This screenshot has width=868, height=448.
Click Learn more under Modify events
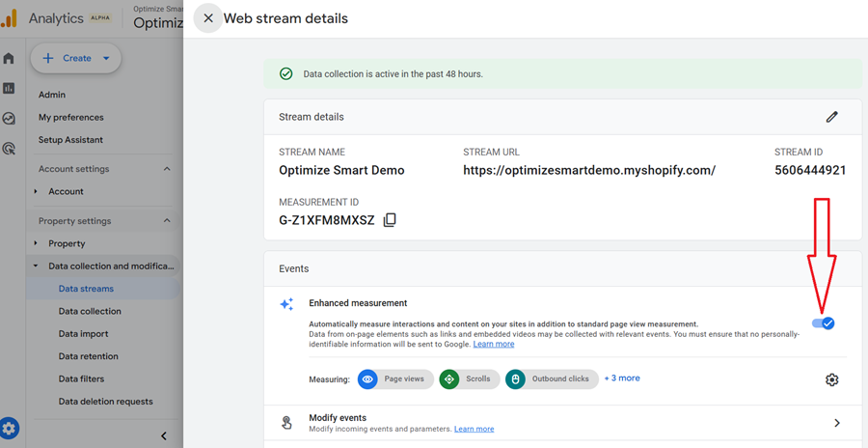point(474,429)
